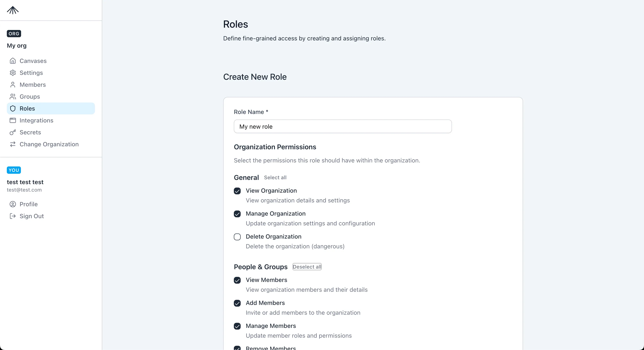The width and height of the screenshot is (644, 350).
Task: Click the Integrations browser icon
Action: [13, 120]
